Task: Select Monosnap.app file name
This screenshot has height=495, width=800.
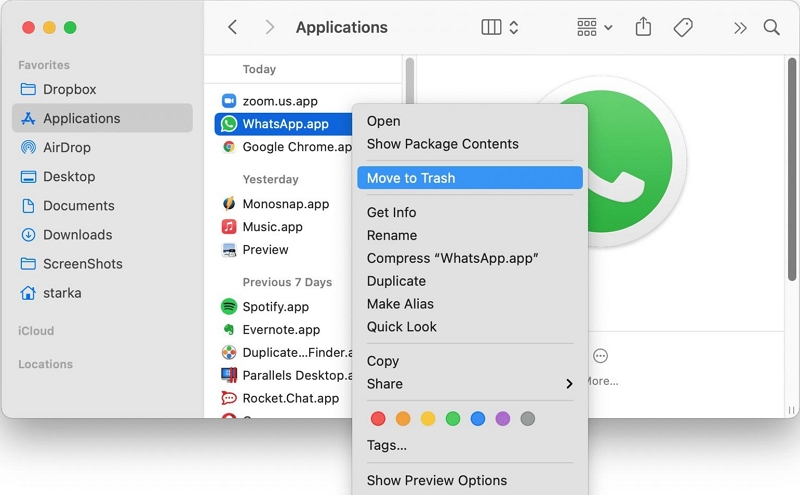Action: click(x=286, y=204)
